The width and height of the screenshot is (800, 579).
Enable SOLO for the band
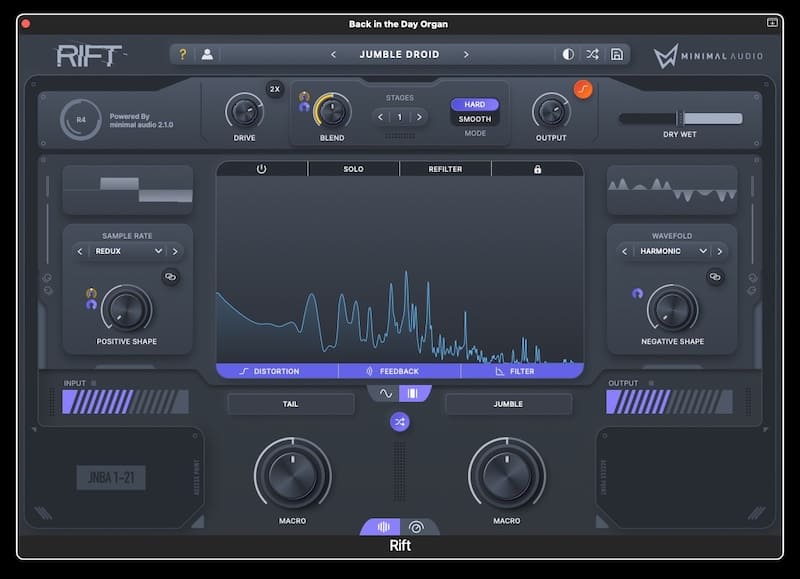click(x=353, y=169)
